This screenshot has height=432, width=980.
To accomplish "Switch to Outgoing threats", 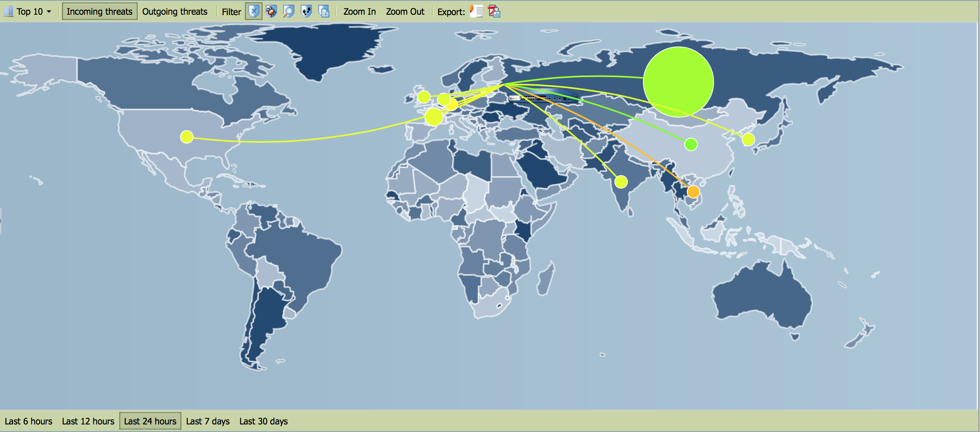I will click(175, 12).
